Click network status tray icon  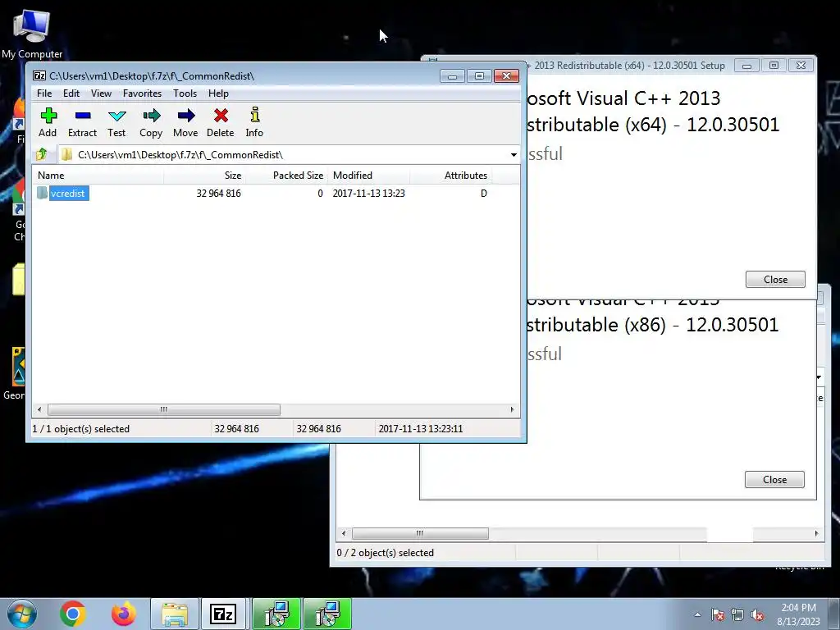(x=737, y=615)
